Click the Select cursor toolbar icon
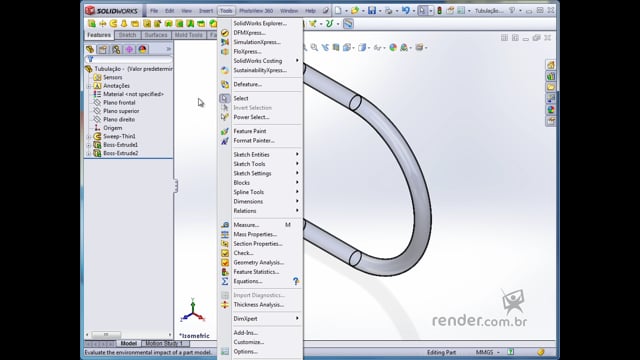 coord(422,11)
